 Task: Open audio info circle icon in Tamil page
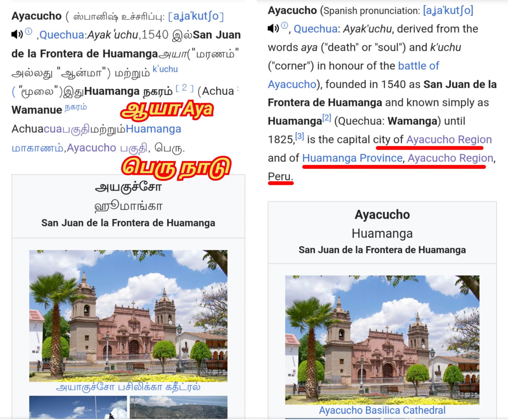tap(28, 31)
